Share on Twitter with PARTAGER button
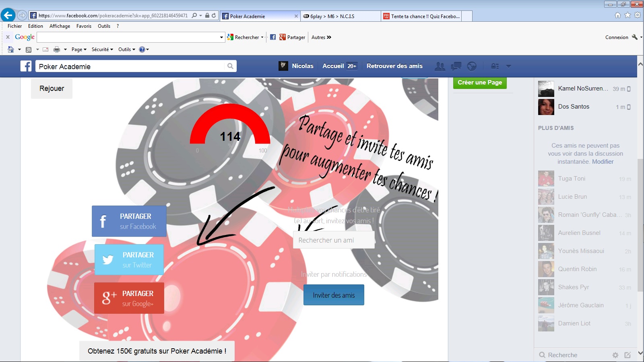 pos(129,260)
